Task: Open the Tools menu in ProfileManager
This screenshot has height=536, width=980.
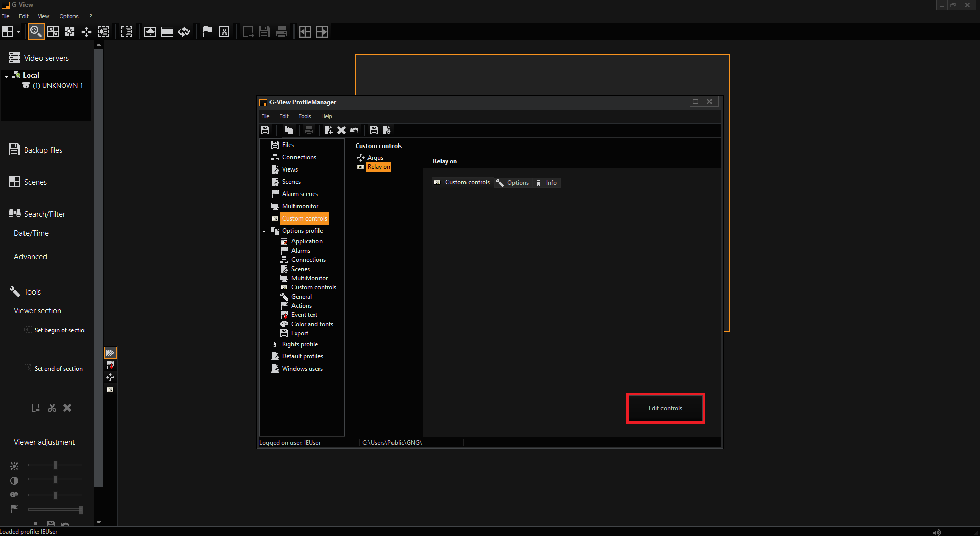Action: point(304,116)
